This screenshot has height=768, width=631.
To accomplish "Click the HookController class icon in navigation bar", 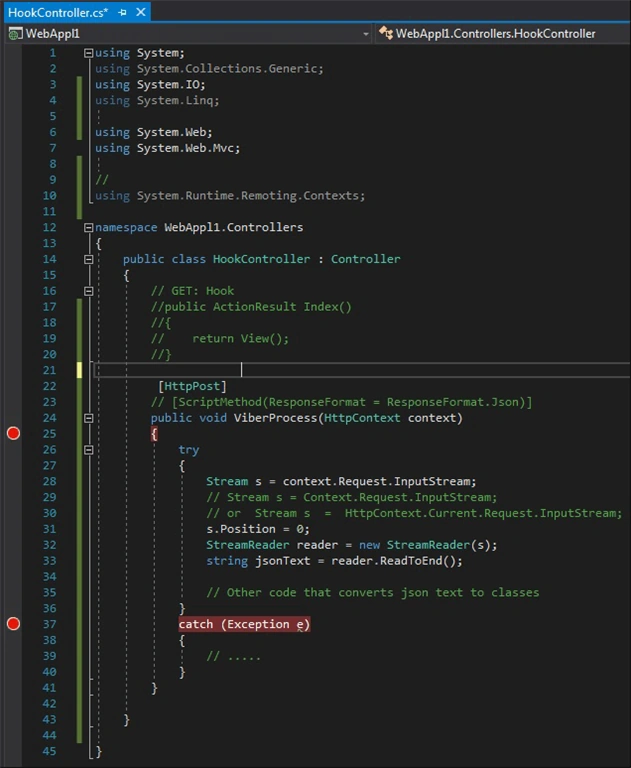I will [386, 33].
